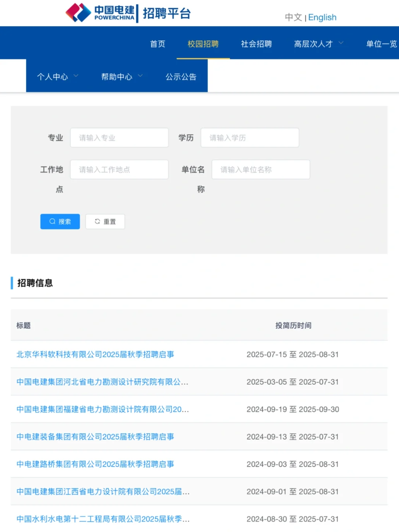Open the 帮助中心 menu
The width and height of the screenshot is (399, 532).
117,77
